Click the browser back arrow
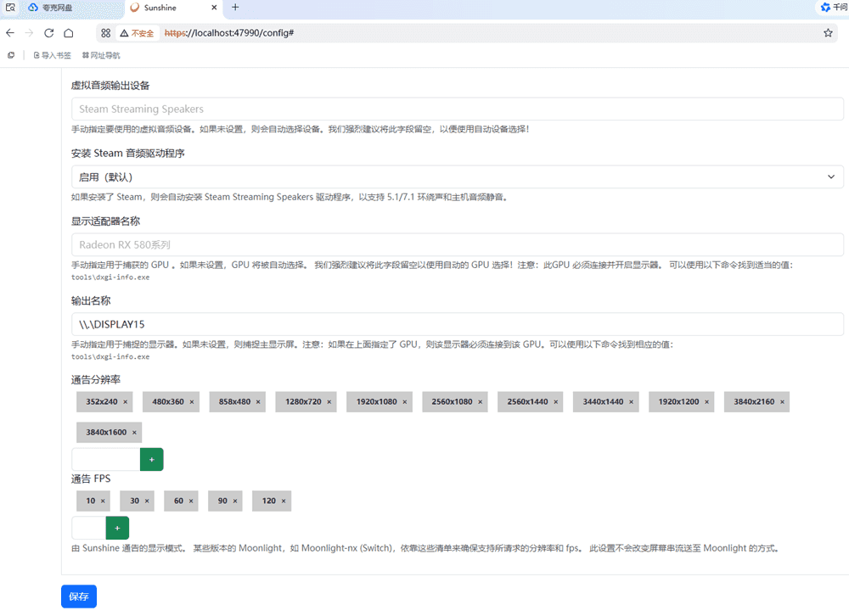Image resolution: width=849 pixels, height=616 pixels. coord(10,33)
